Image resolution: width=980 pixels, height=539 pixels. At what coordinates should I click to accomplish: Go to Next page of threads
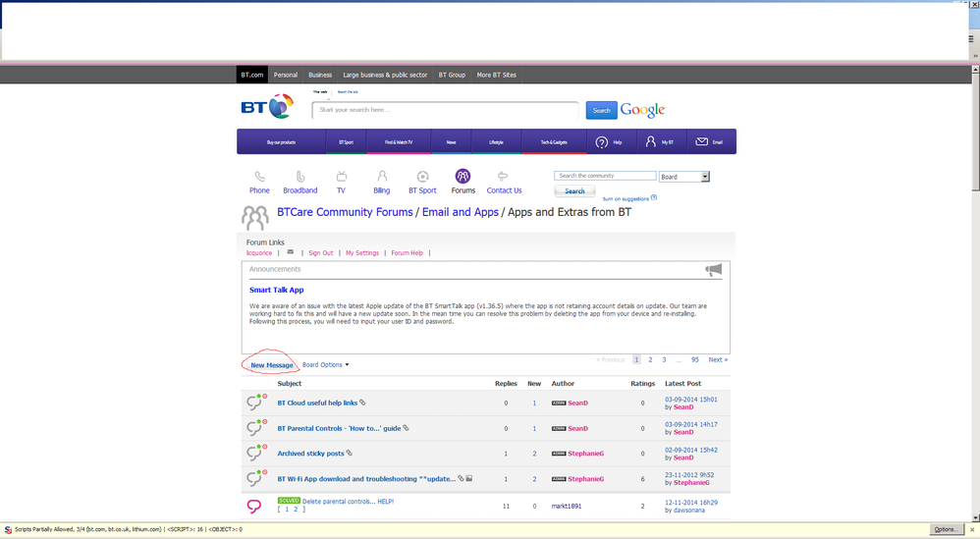pos(718,359)
